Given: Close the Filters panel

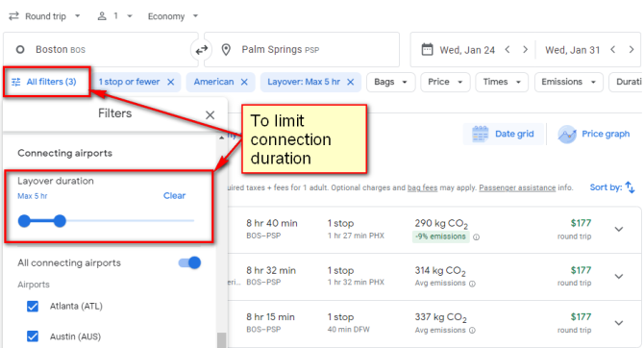Looking at the screenshot, I should [210, 115].
